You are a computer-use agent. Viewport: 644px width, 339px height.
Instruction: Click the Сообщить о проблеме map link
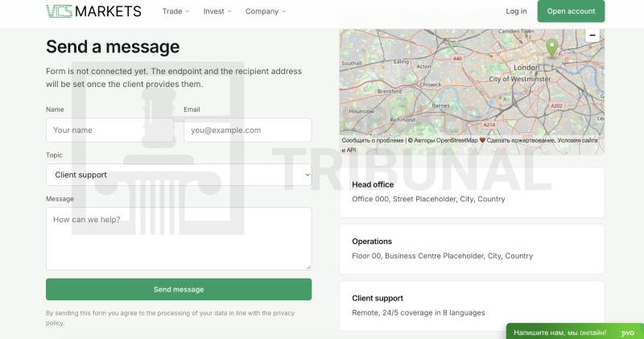(373, 140)
